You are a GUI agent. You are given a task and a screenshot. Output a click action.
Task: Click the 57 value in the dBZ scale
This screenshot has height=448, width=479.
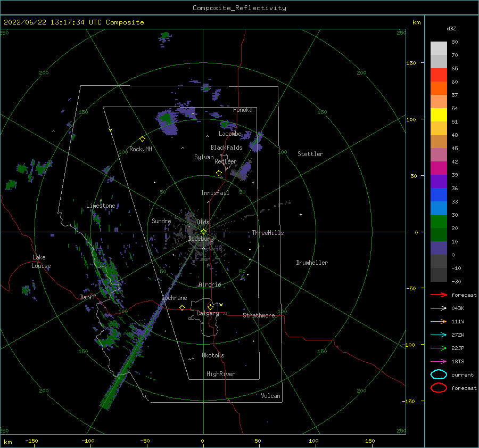pos(455,95)
